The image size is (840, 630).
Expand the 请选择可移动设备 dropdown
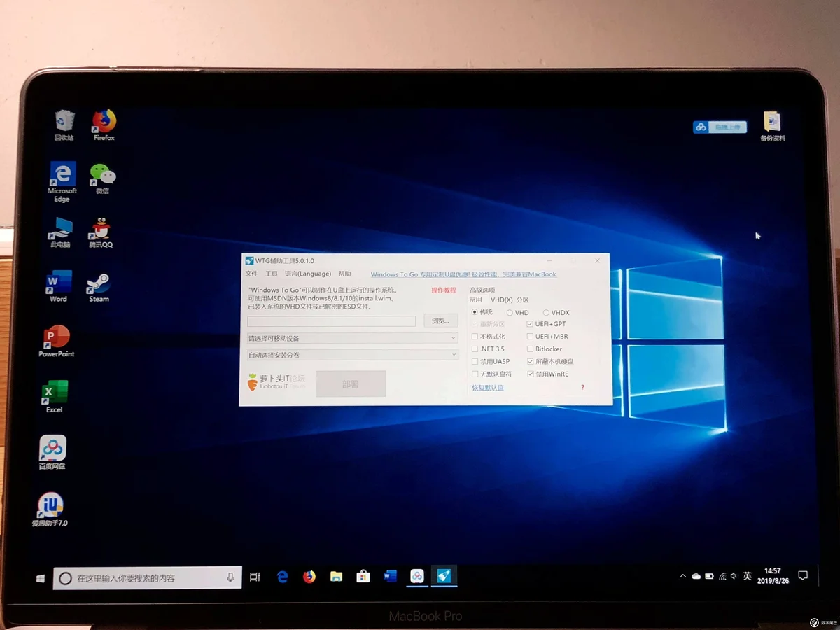pyautogui.click(x=353, y=338)
